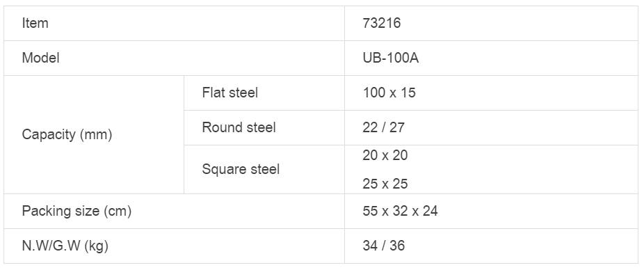
Task: Select model value UB-100A
Action: click(x=391, y=58)
